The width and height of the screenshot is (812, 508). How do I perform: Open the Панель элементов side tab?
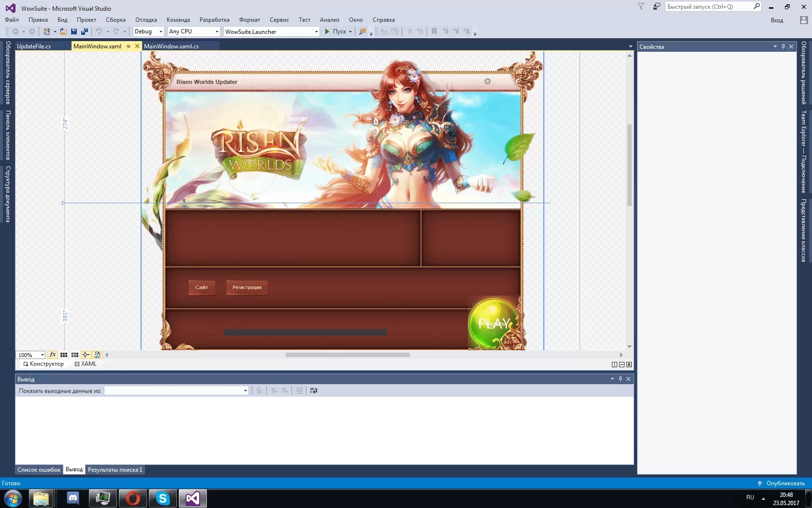pyautogui.click(x=8, y=135)
